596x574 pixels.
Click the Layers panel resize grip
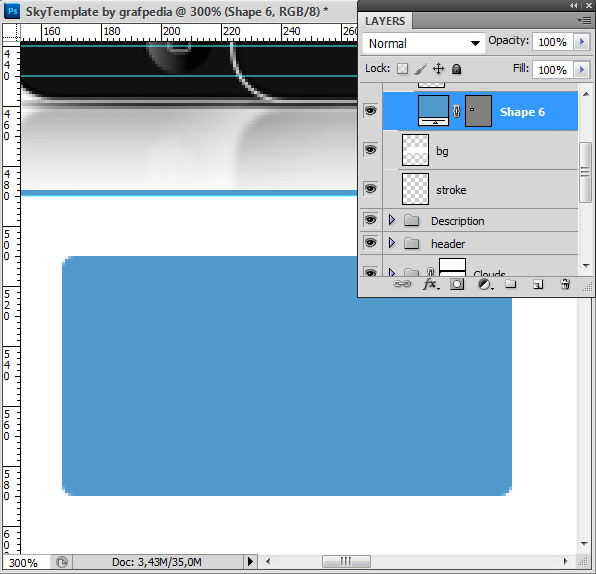pyautogui.click(x=588, y=287)
